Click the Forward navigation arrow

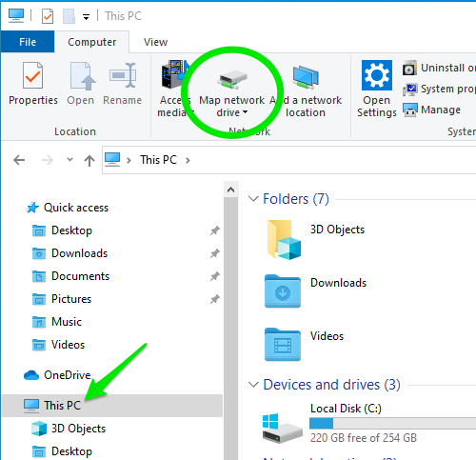(48, 160)
